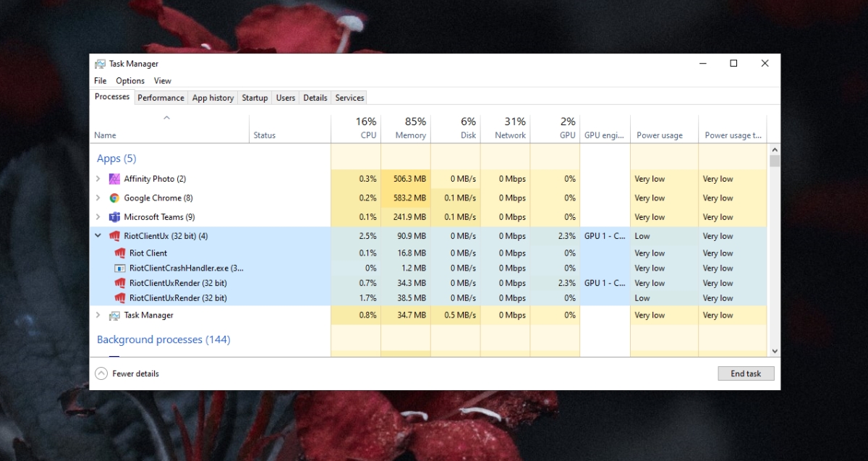Minimize the Task Manager window
The height and width of the screenshot is (461, 868).
coord(702,64)
